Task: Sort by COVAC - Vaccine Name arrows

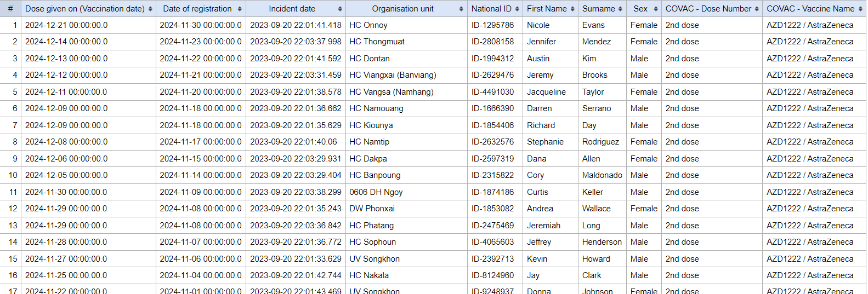Action: [860, 9]
